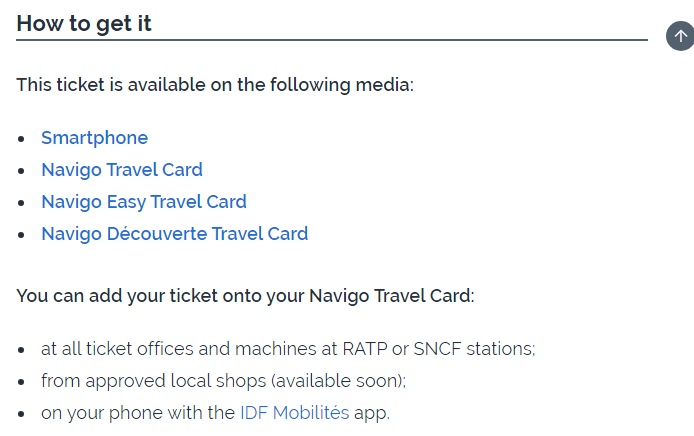The height and width of the screenshot is (436, 694).
Task: Click the back-to-top arrow icon
Action: [680, 36]
